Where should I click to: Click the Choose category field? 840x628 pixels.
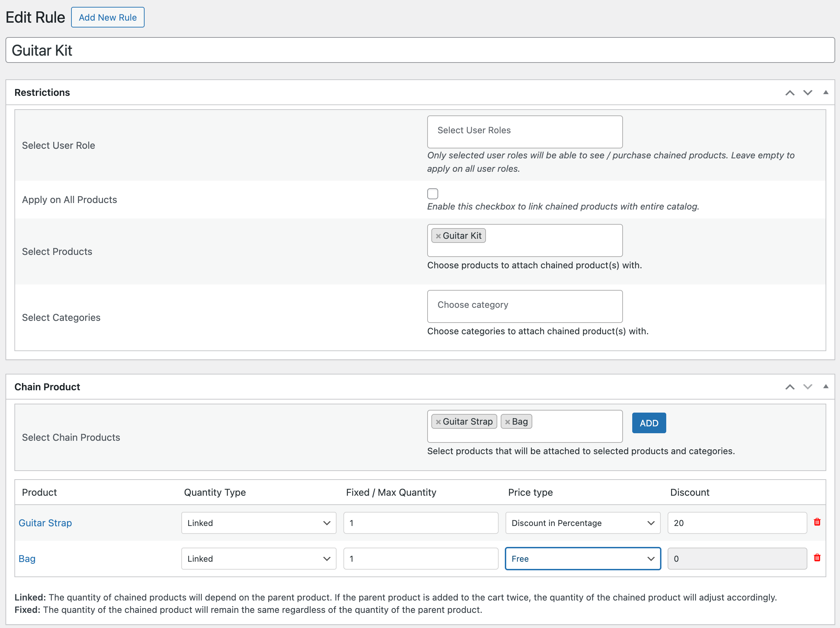pyautogui.click(x=525, y=306)
